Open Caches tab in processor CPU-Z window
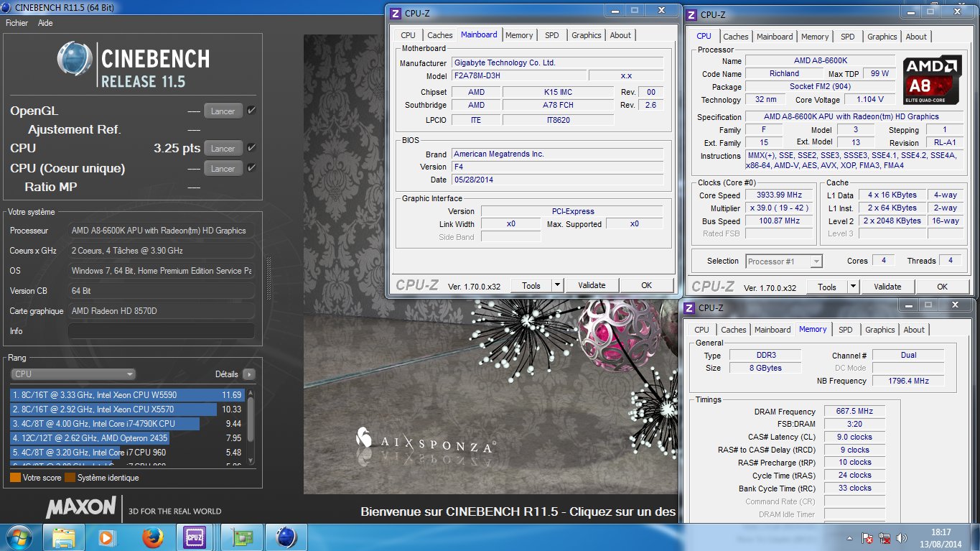 coord(736,37)
